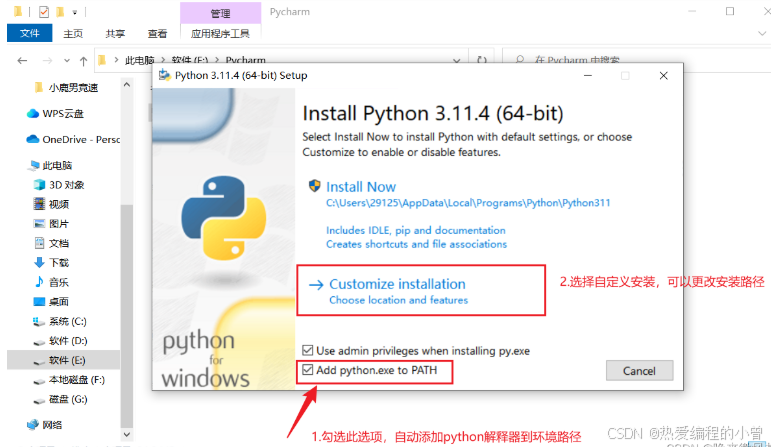Select the 管理 contextual tab
This screenshot has height=447, width=771.
(220, 13)
